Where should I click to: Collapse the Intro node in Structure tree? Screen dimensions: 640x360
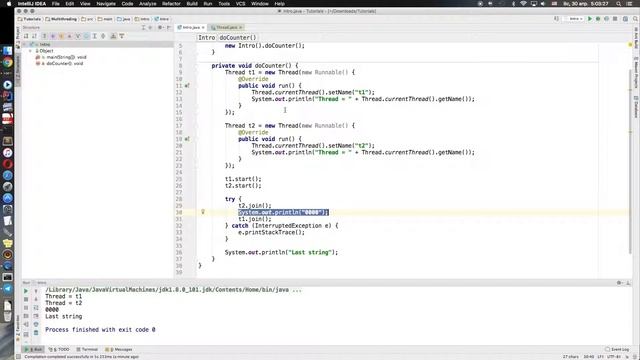point(24,44)
